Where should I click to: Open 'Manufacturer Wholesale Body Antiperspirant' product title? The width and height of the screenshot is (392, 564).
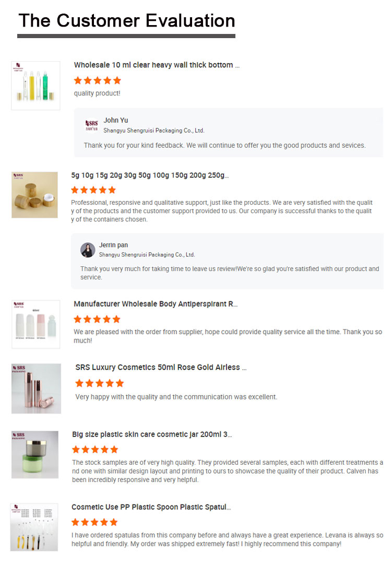pyautogui.click(x=156, y=304)
